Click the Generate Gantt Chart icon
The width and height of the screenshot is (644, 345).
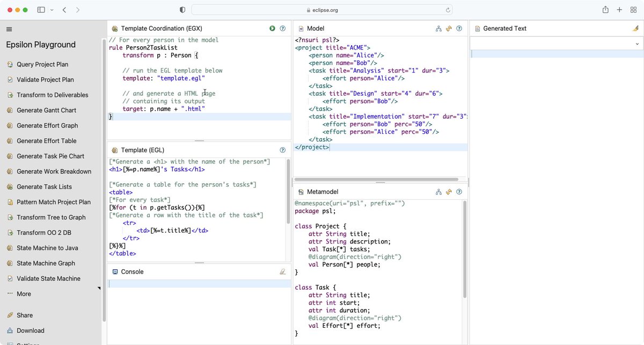coord(10,110)
